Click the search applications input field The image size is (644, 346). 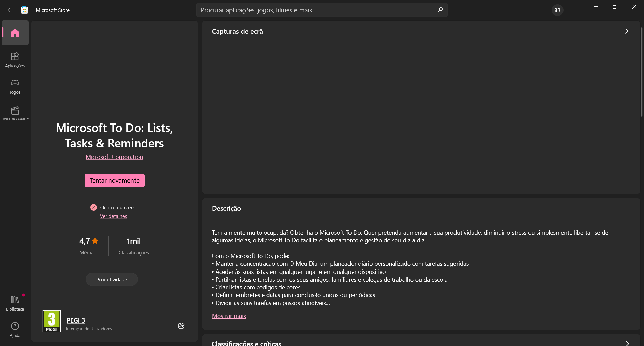point(322,10)
